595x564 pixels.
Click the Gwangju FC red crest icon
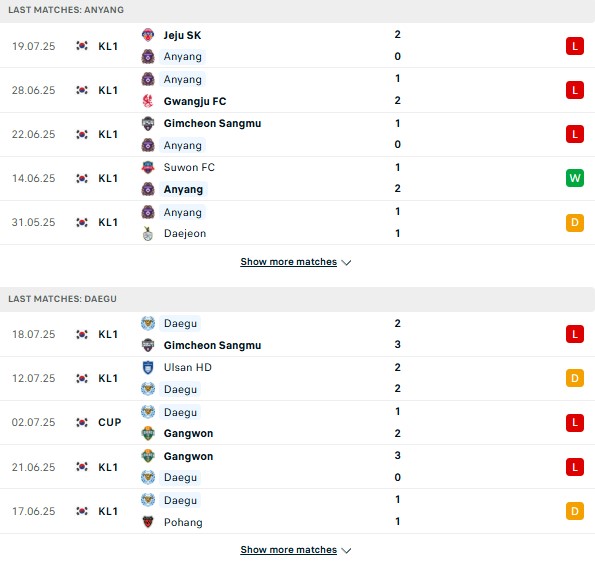point(148,101)
